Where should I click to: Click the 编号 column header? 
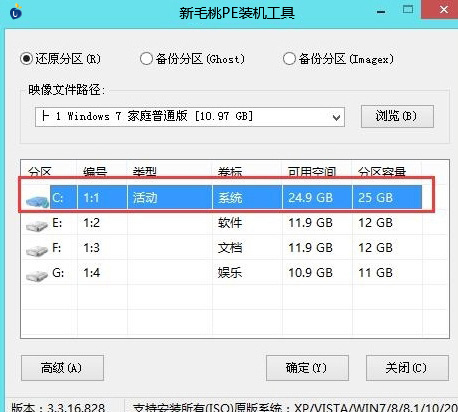pyautogui.click(x=95, y=172)
